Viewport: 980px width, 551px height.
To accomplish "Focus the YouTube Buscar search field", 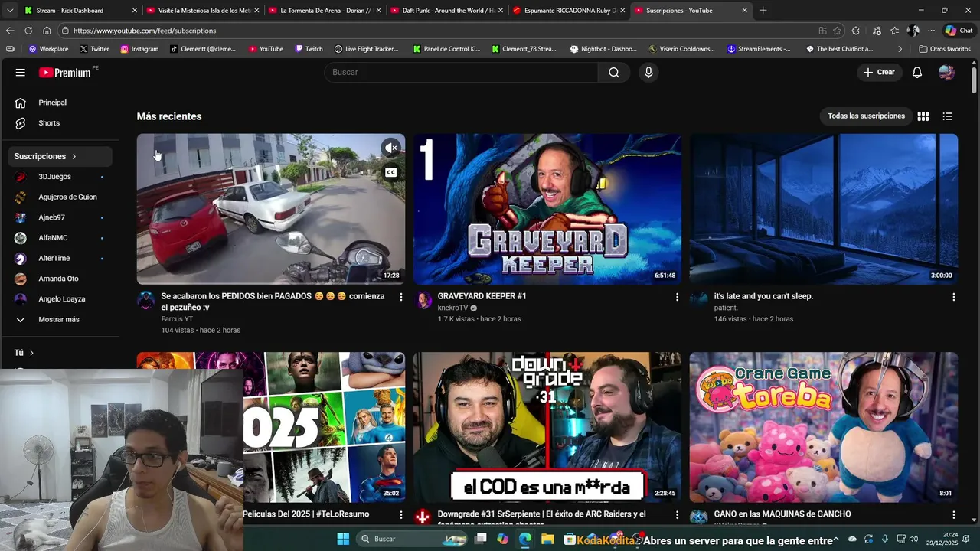I will 461,72.
